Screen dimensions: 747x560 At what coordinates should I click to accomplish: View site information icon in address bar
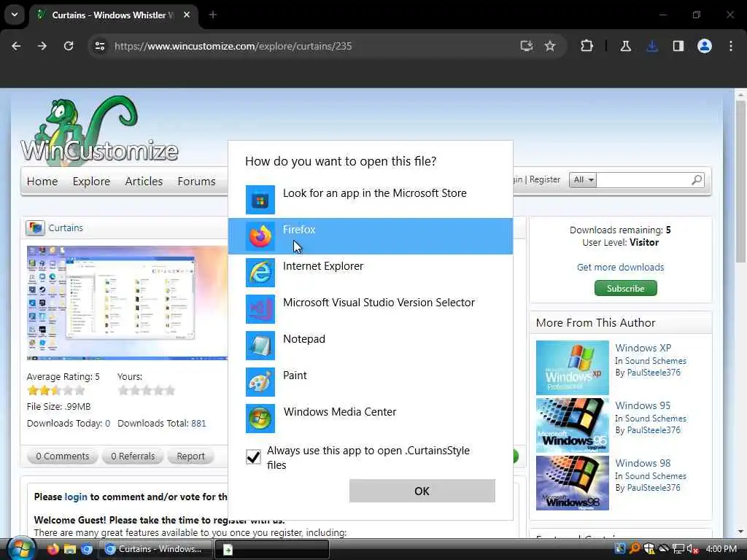tap(99, 46)
